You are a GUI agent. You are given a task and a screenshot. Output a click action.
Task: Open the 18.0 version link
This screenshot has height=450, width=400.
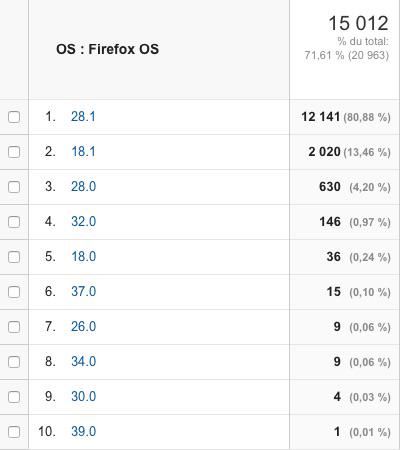click(x=83, y=257)
